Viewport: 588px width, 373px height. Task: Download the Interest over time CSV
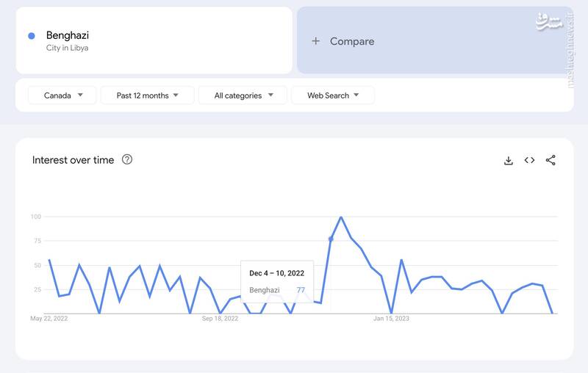point(508,161)
